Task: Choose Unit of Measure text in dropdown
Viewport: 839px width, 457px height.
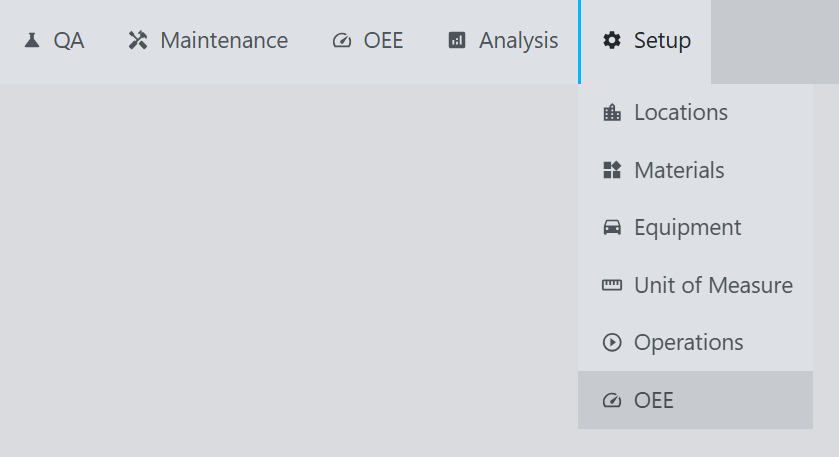Action: click(714, 285)
